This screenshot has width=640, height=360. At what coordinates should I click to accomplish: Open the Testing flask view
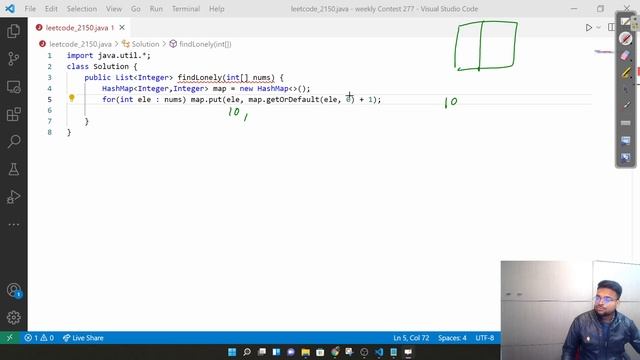tap(13, 169)
